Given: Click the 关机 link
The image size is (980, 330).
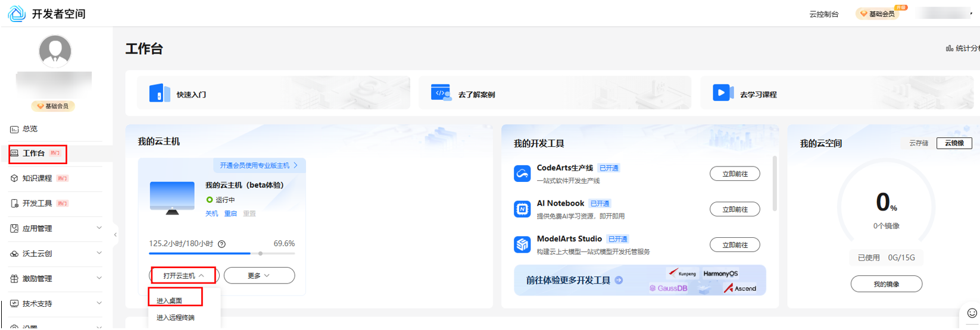Looking at the screenshot, I should tap(212, 213).
